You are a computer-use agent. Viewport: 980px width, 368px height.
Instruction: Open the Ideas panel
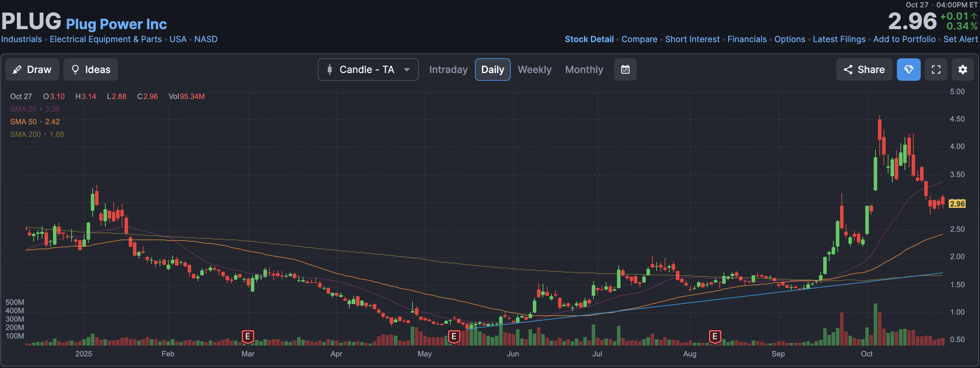(x=90, y=69)
